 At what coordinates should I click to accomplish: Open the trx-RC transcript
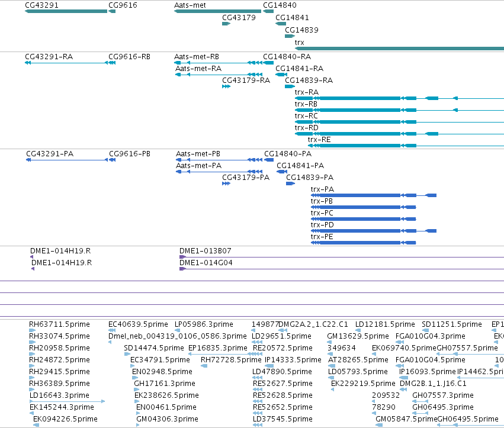(399, 122)
